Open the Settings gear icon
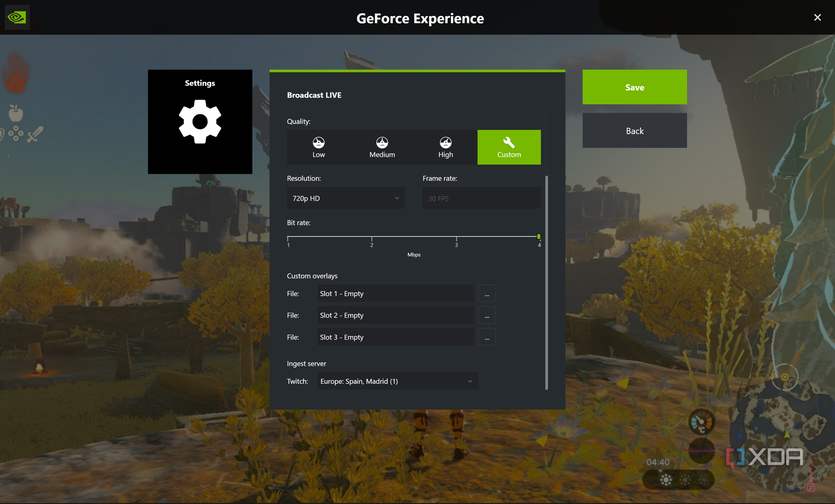The width and height of the screenshot is (835, 504). pyautogui.click(x=199, y=121)
